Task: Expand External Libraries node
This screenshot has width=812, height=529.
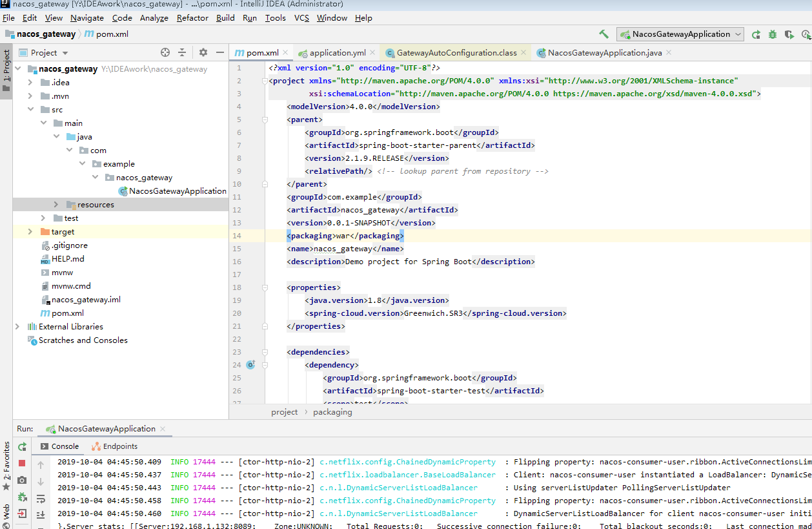Action: coord(17,327)
